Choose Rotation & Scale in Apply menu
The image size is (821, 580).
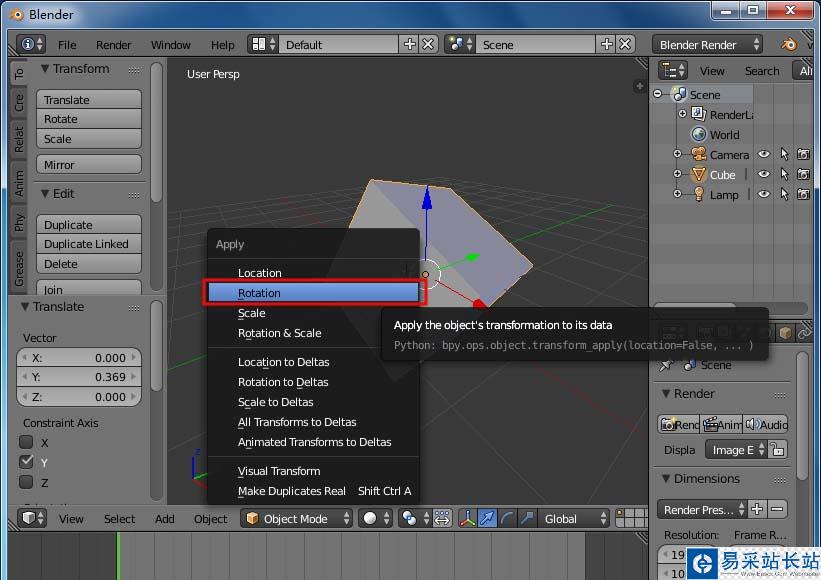[x=279, y=333]
